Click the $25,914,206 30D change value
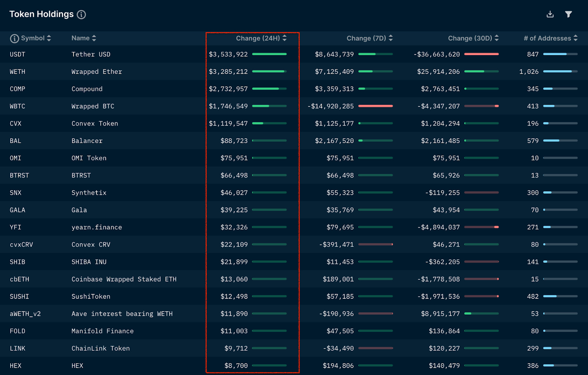Viewport: 588px width, 375px height. pos(438,72)
